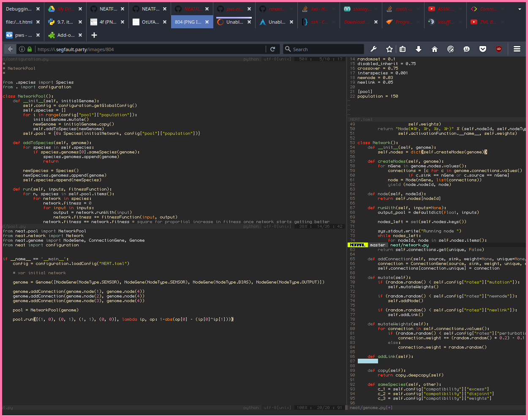The height and width of the screenshot is (420, 528).
Task: Open developer tools wrench icon
Action: point(373,49)
